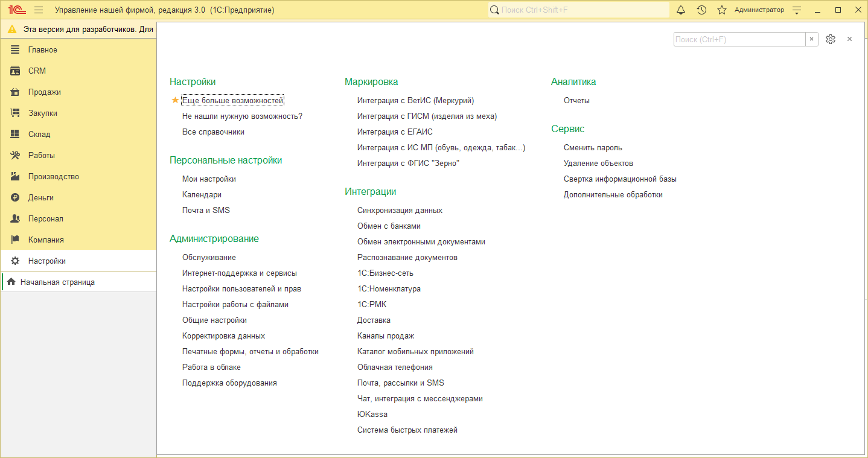Close the settings menu panel
The height and width of the screenshot is (458, 868).
pyautogui.click(x=849, y=39)
